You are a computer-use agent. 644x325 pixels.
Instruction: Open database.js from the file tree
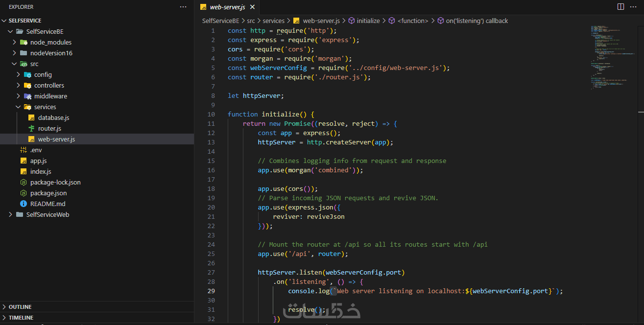click(x=53, y=117)
